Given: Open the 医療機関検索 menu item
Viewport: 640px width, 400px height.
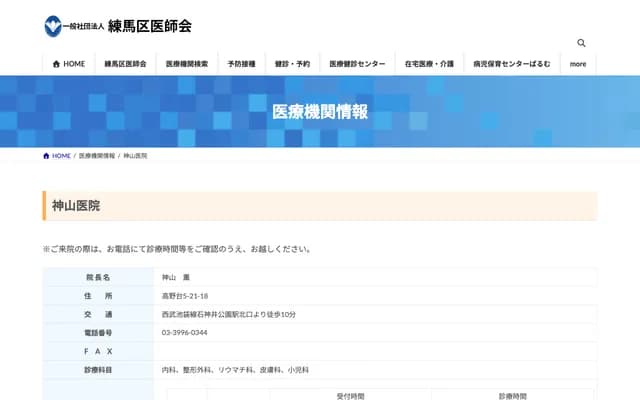Looking at the screenshot, I should coord(187,64).
